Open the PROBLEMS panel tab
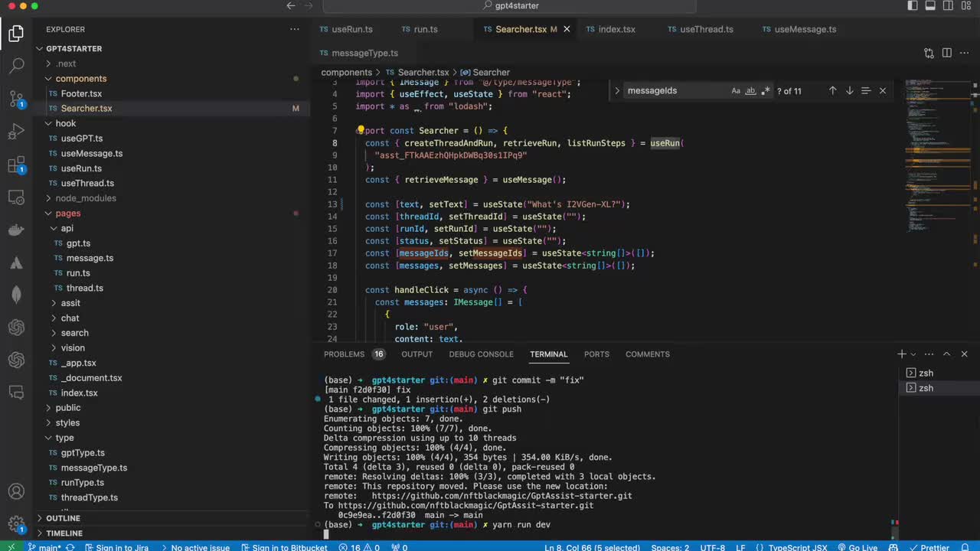This screenshot has height=551, width=980. pos(344,354)
